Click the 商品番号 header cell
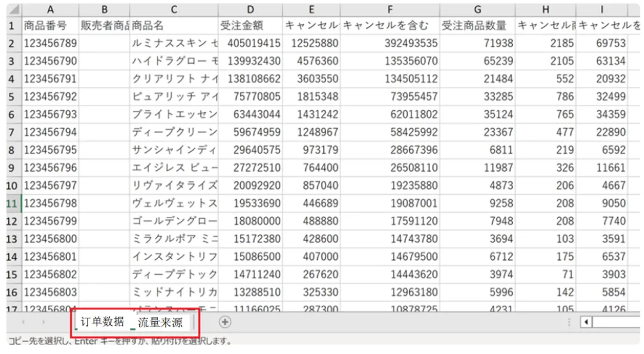The height and width of the screenshot is (354, 644). (x=50, y=26)
